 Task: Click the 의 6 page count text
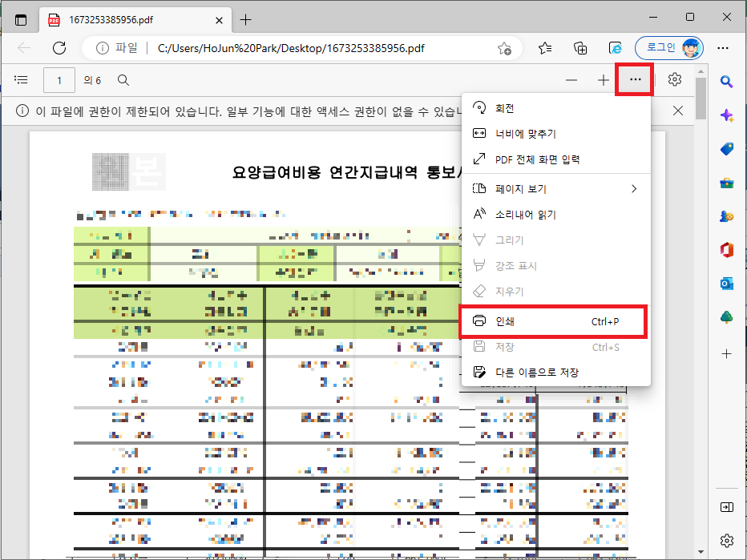pos(92,80)
